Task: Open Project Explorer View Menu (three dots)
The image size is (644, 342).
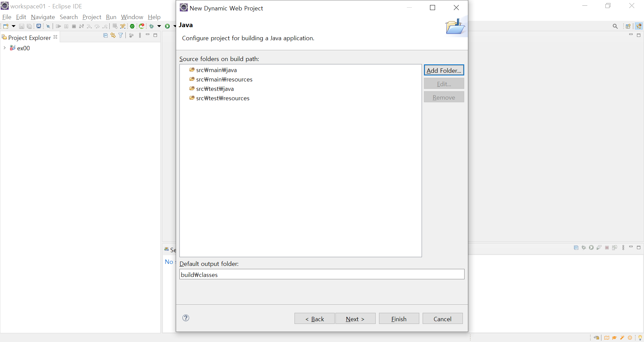Action: 140,35
